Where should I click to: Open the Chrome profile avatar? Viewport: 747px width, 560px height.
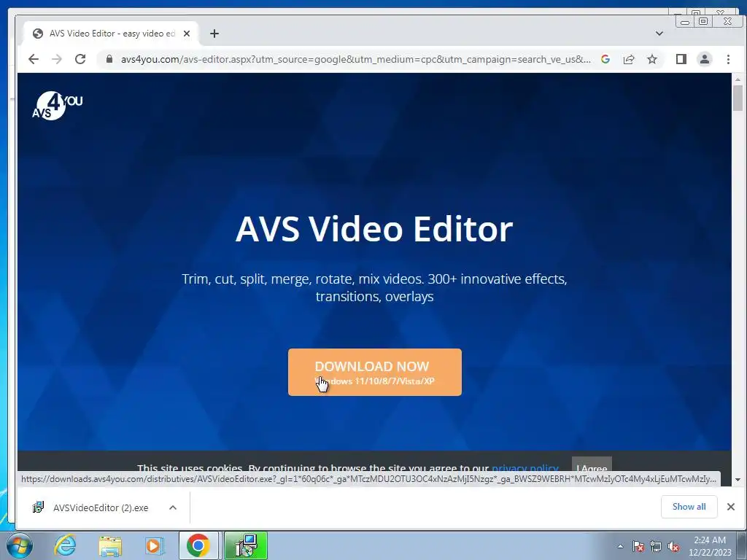[x=705, y=59]
